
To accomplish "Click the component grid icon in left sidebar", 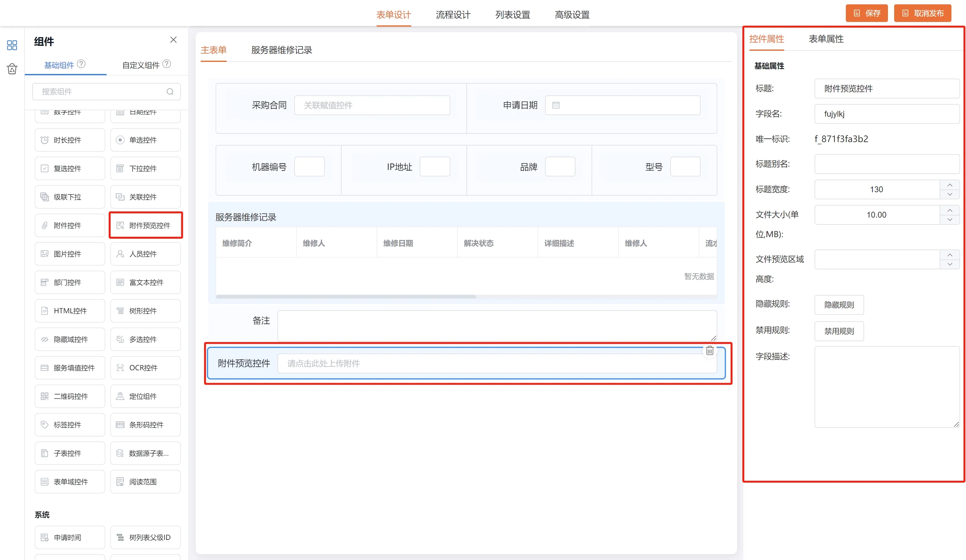I will (x=12, y=45).
